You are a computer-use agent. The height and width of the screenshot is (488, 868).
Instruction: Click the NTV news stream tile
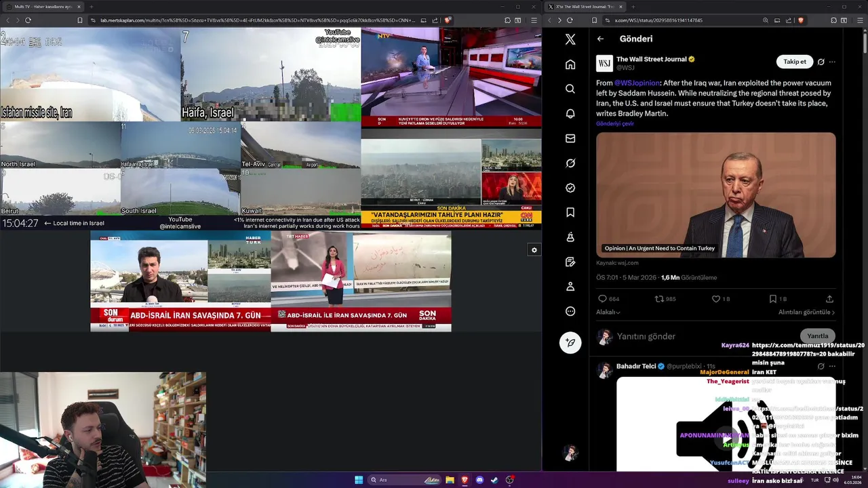tap(451, 78)
